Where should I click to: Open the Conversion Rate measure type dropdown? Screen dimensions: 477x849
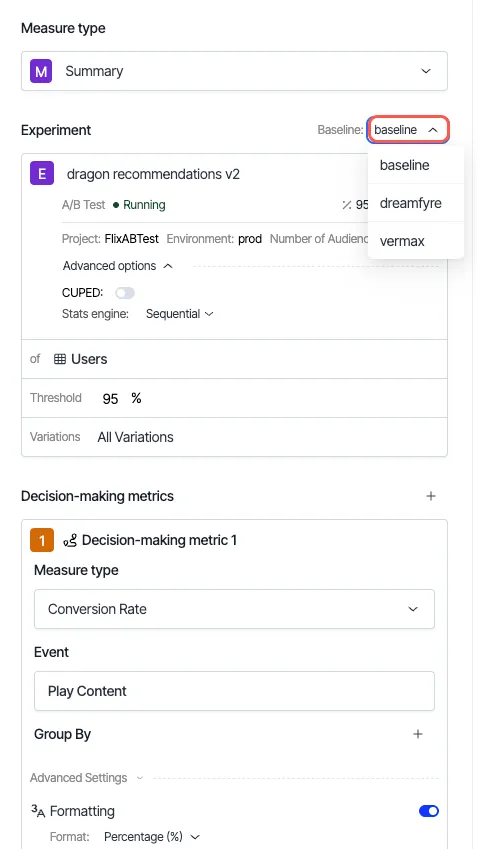pyautogui.click(x=234, y=609)
